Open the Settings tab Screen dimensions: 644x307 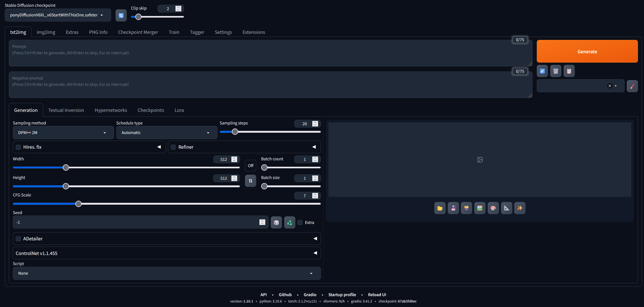click(x=223, y=32)
